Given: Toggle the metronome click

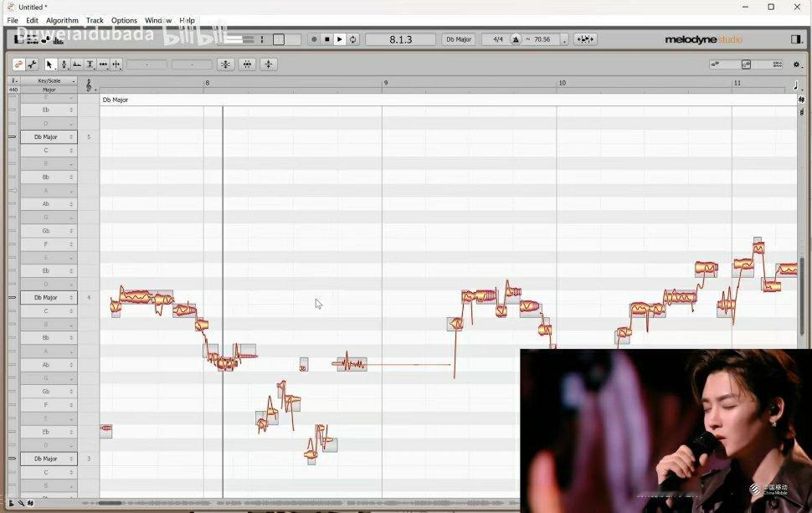Looking at the screenshot, I should coord(516,39).
